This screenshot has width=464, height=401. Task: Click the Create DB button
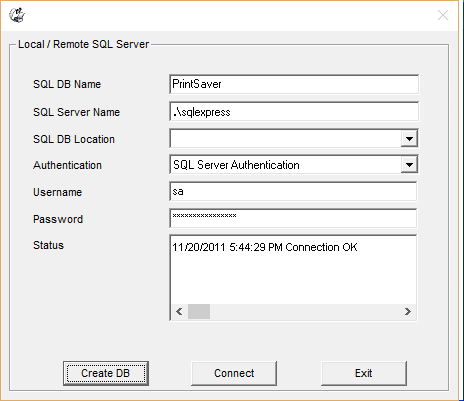(106, 373)
